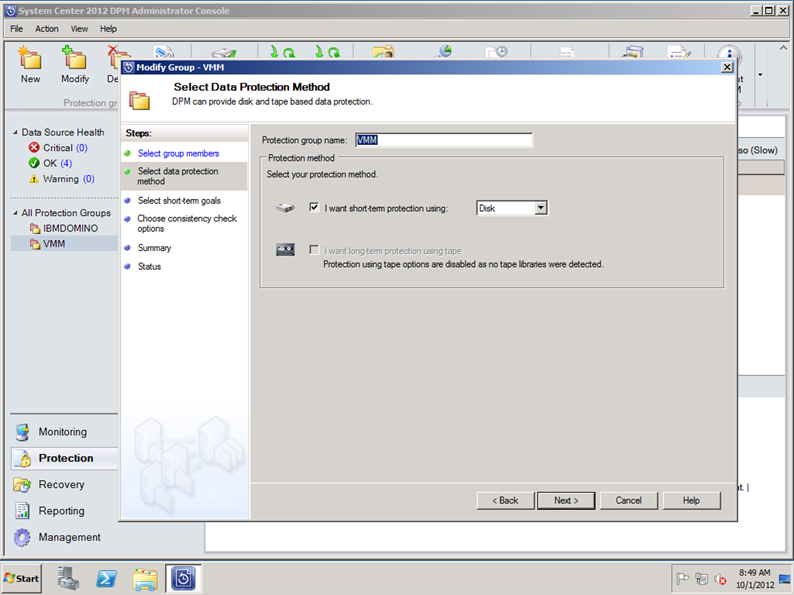Open the Action menu

pyautogui.click(x=47, y=29)
